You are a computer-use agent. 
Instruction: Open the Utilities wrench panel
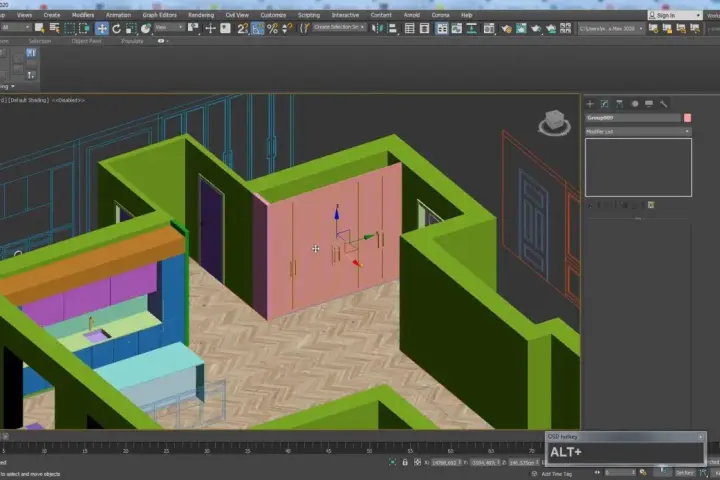(x=664, y=104)
